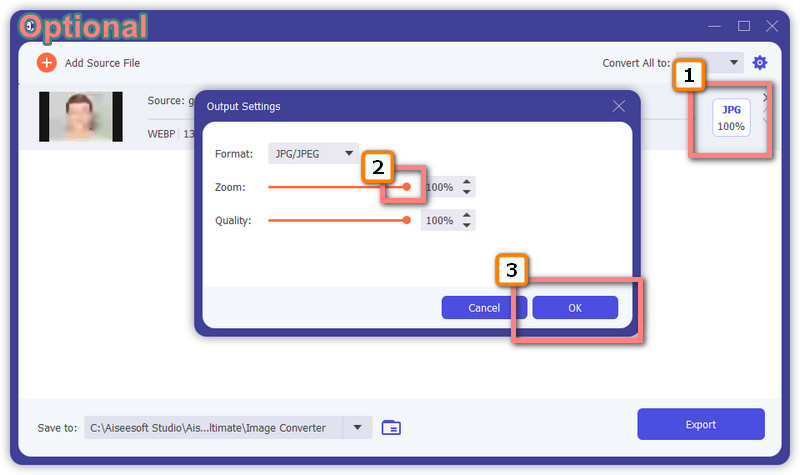The image size is (800, 475).
Task: Click the orange Add Source File plus icon
Action: [x=46, y=63]
